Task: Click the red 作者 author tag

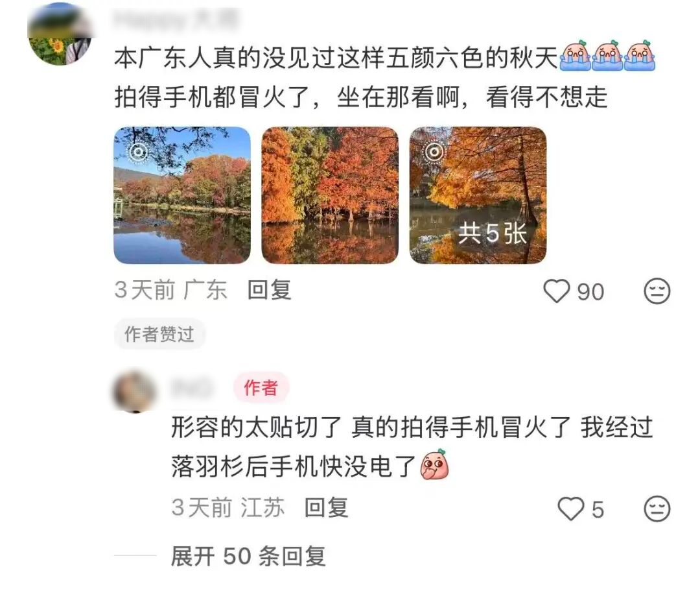Action: pyautogui.click(x=261, y=387)
